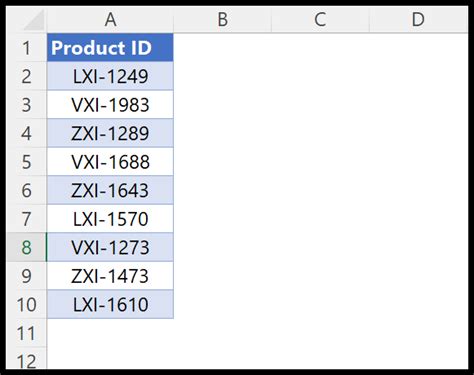Select cell containing LXI-1610
The height and width of the screenshot is (375, 474).
coord(110,304)
